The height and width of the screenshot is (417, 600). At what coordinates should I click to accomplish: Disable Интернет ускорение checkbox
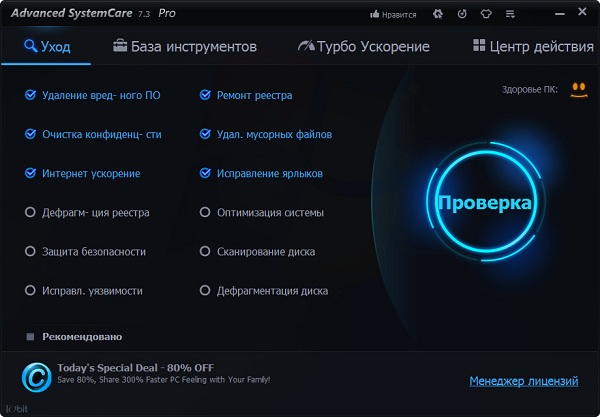[30, 173]
